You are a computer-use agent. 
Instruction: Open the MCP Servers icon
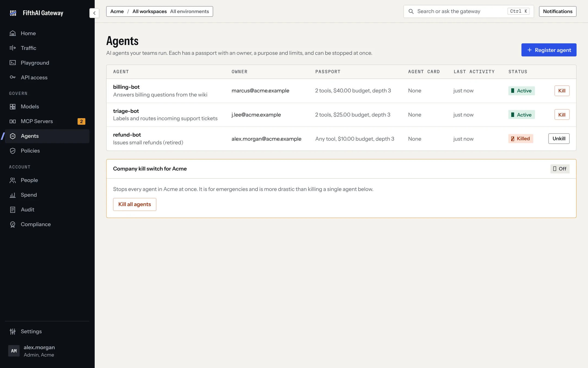tap(13, 121)
